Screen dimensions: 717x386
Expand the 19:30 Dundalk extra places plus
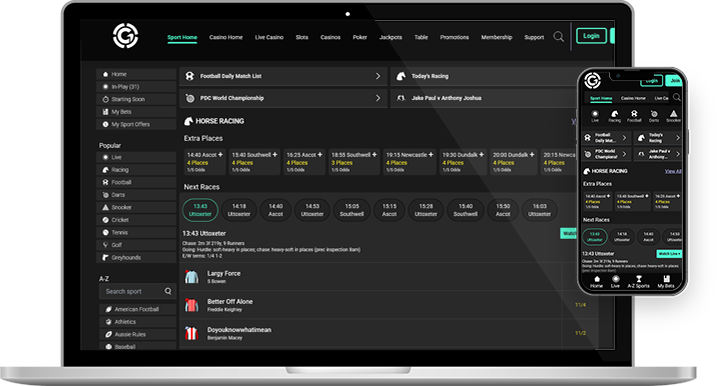coord(481,155)
